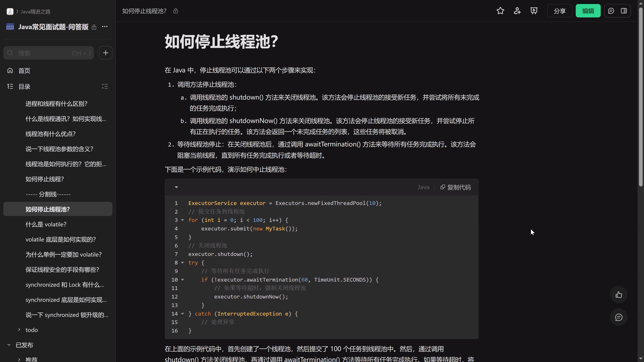Enter presentation mode via the play-board icon
Viewport: 644px width, 362px height.
tap(534, 11)
